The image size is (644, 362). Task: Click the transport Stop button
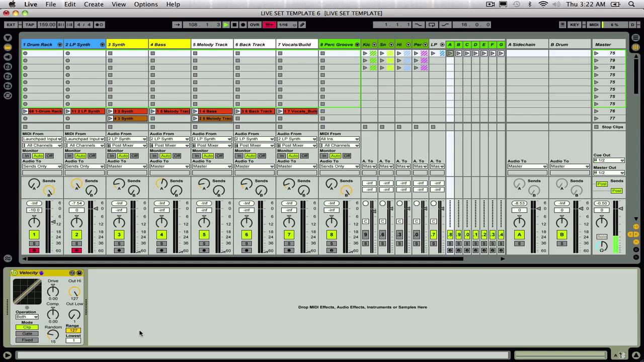pyautogui.click(x=234, y=25)
